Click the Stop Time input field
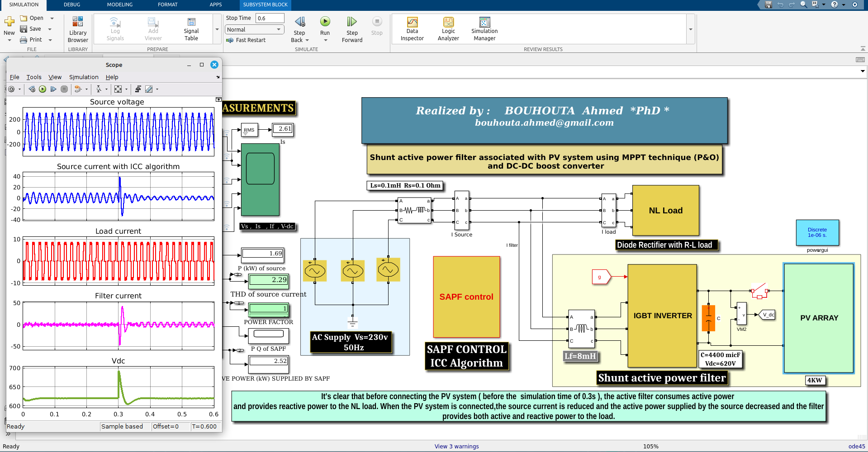The width and height of the screenshot is (868, 452). (x=270, y=18)
